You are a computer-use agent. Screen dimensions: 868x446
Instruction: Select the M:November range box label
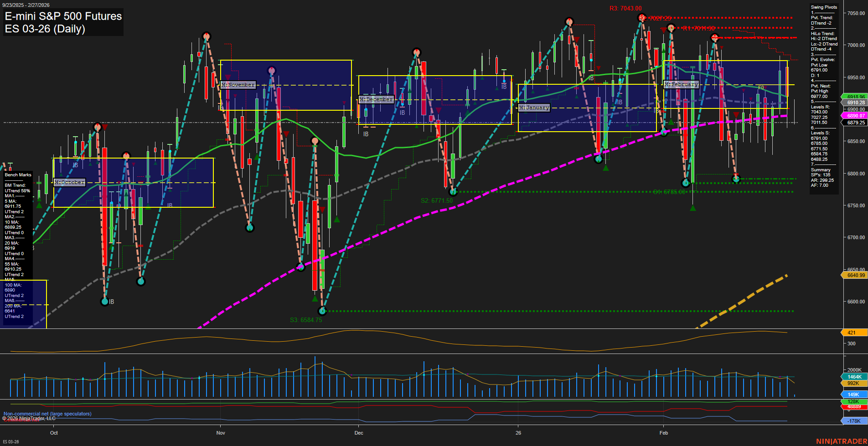point(238,84)
